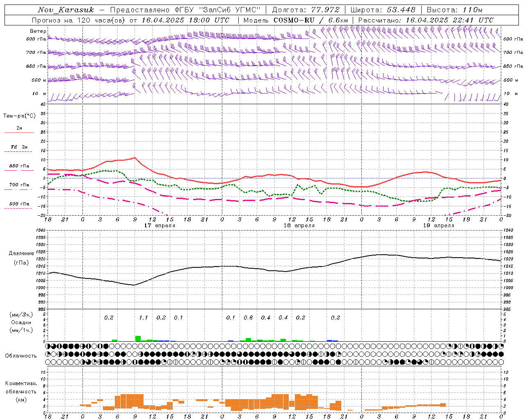Click the 'Рассчитано: 16.04.2025 22:41 UTC' text
The height and width of the screenshot is (420, 525).
[x=426, y=20]
